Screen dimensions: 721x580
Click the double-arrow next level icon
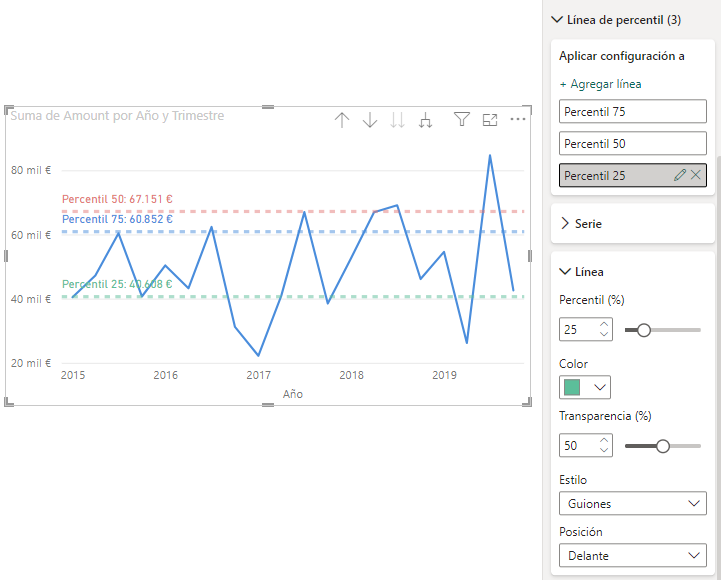[x=397, y=120]
